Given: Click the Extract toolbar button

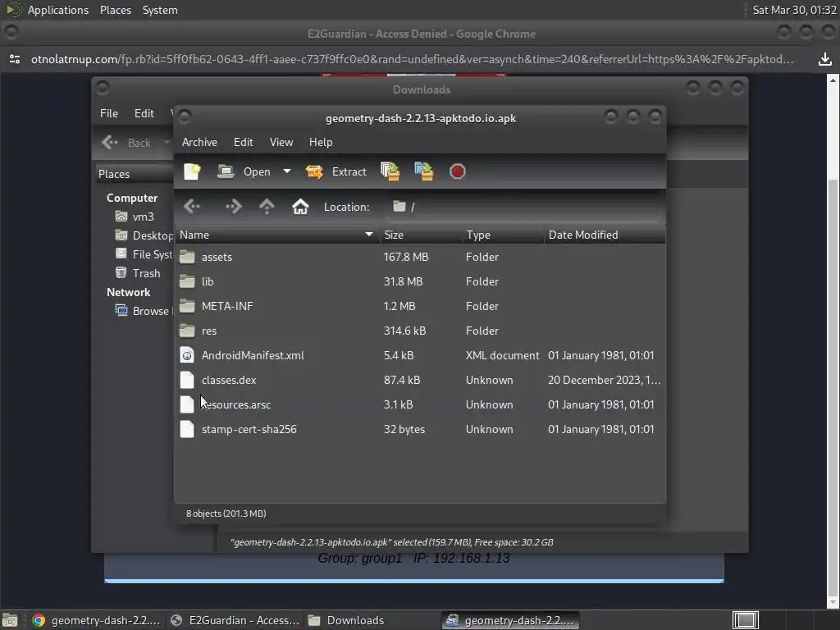Looking at the screenshot, I should click(x=336, y=171).
